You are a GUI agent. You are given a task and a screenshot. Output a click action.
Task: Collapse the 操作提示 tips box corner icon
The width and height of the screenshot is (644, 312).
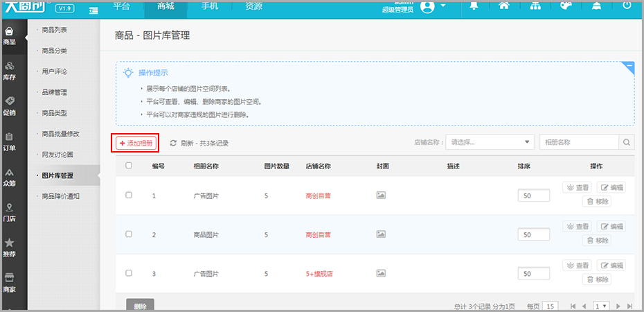[x=628, y=67]
